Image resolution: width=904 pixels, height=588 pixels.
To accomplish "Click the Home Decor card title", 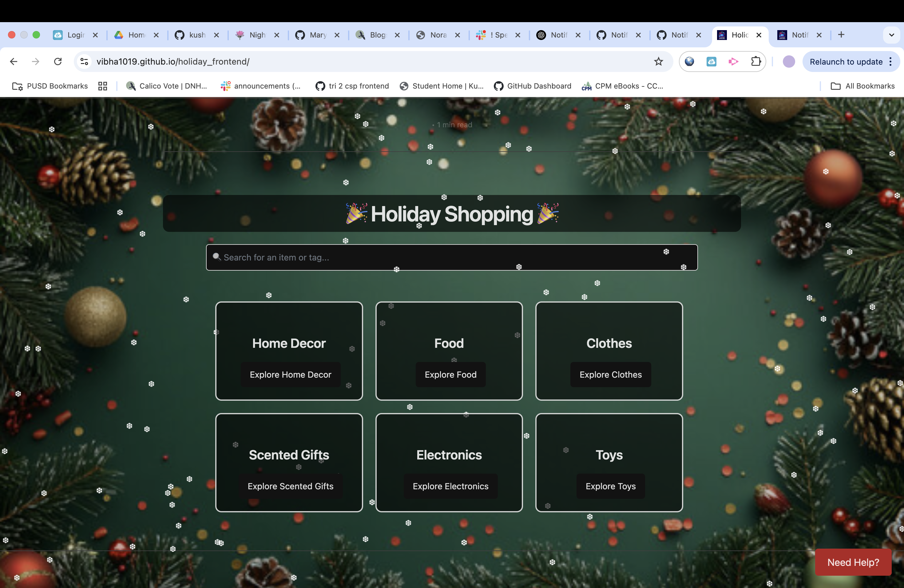I will (289, 344).
